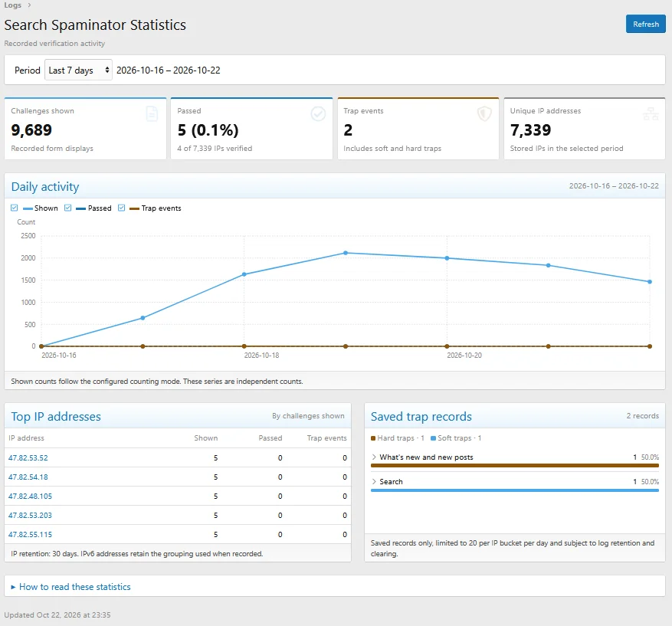This screenshot has width=672, height=626.
Task: Toggle the Passed series checkbox
Action: [x=67, y=208]
